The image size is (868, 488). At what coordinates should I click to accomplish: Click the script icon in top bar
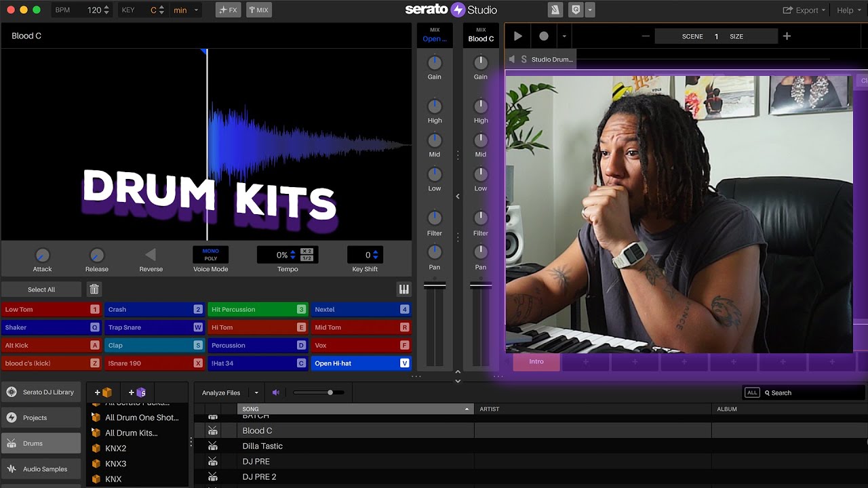coord(555,10)
